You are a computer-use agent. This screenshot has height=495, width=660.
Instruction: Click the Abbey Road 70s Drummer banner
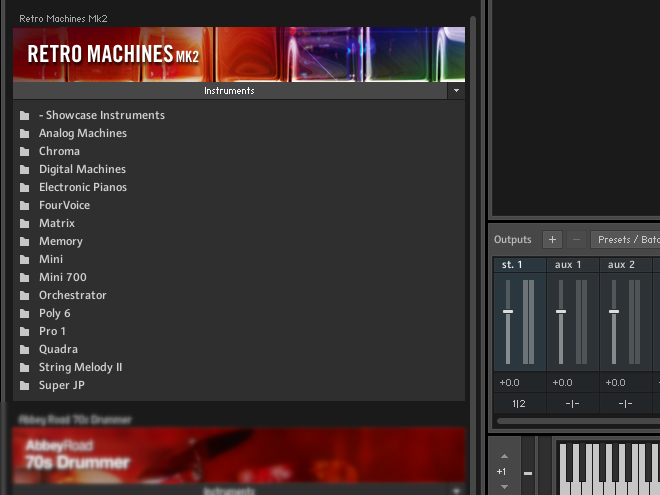(239, 455)
